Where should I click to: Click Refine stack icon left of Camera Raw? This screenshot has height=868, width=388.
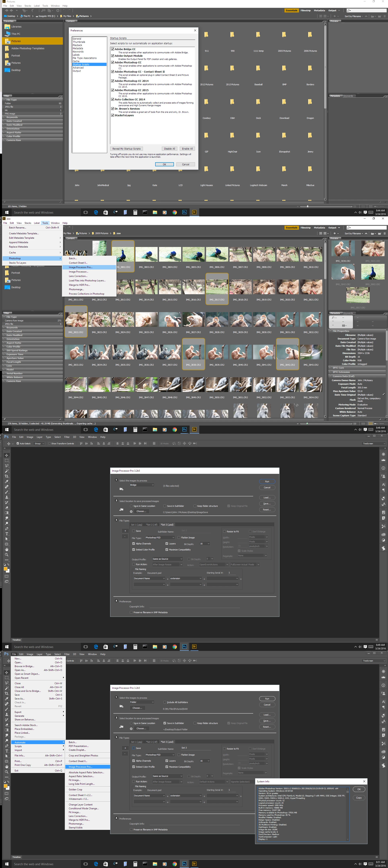(x=49, y=10)
